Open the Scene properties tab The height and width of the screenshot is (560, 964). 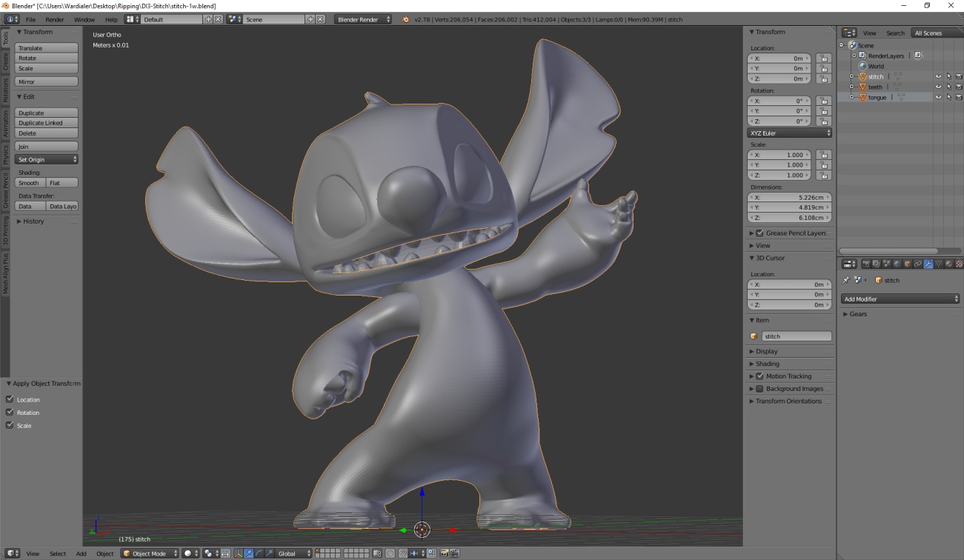[x=887, y=264]
